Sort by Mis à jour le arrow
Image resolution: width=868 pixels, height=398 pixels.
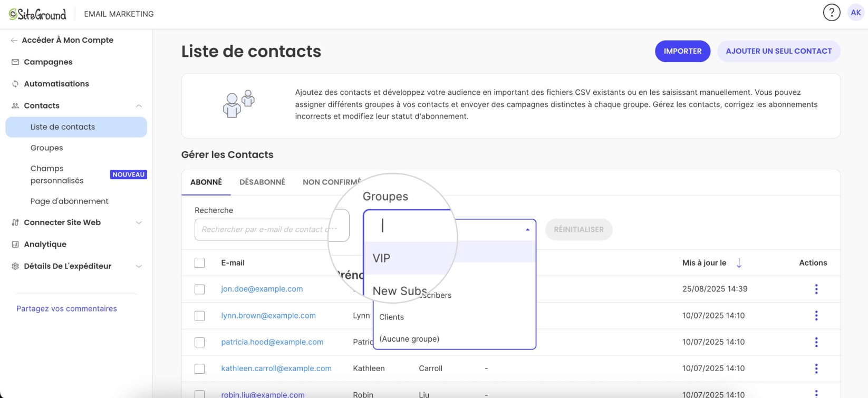click(739, 263)
